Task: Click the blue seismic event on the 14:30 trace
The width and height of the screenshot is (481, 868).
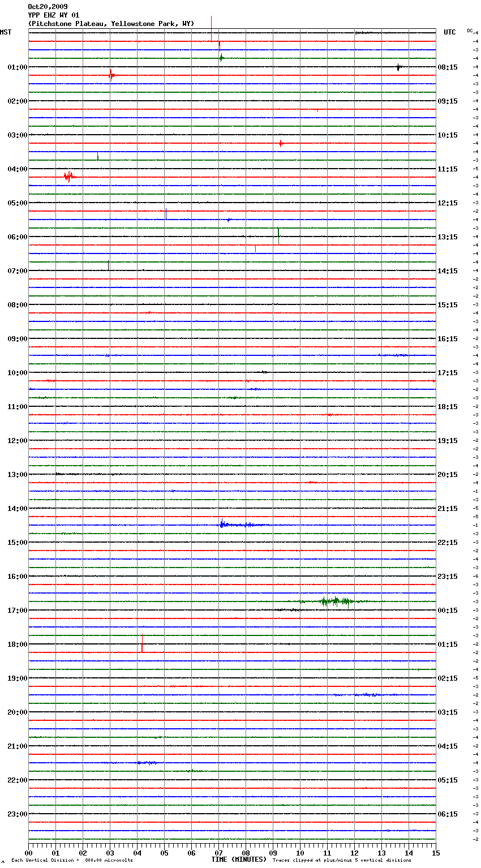Action: pyautogui.click(x=240, y=525)
